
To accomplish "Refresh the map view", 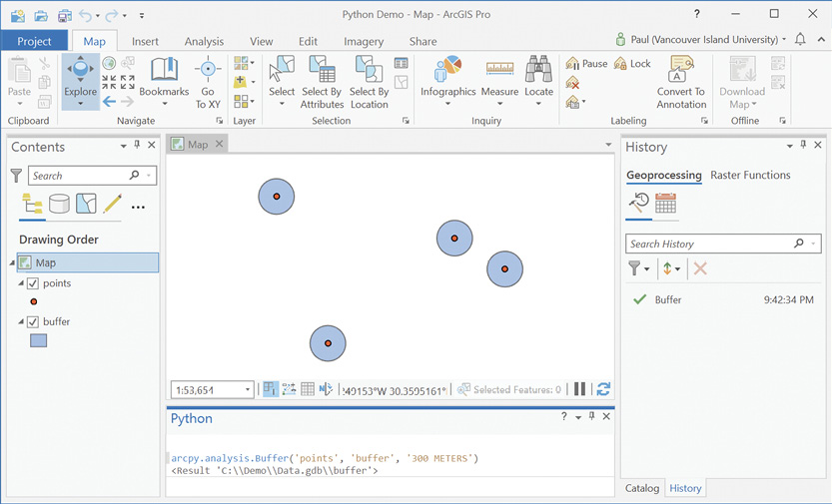I will click(603, 389).
